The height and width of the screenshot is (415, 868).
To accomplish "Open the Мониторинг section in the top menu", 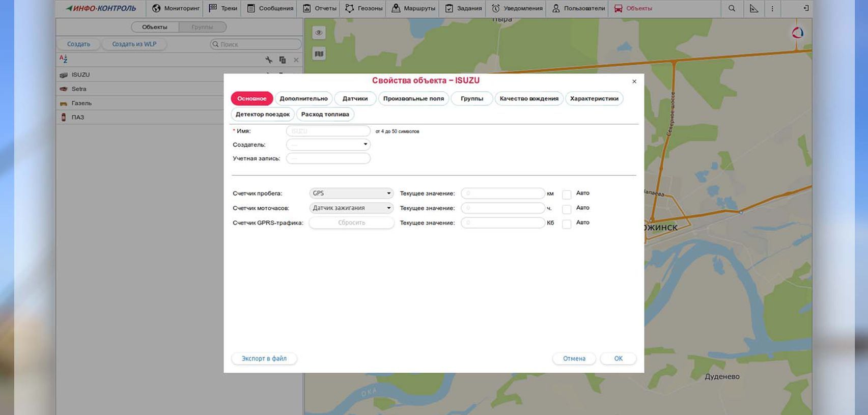I will coord(175,8).
